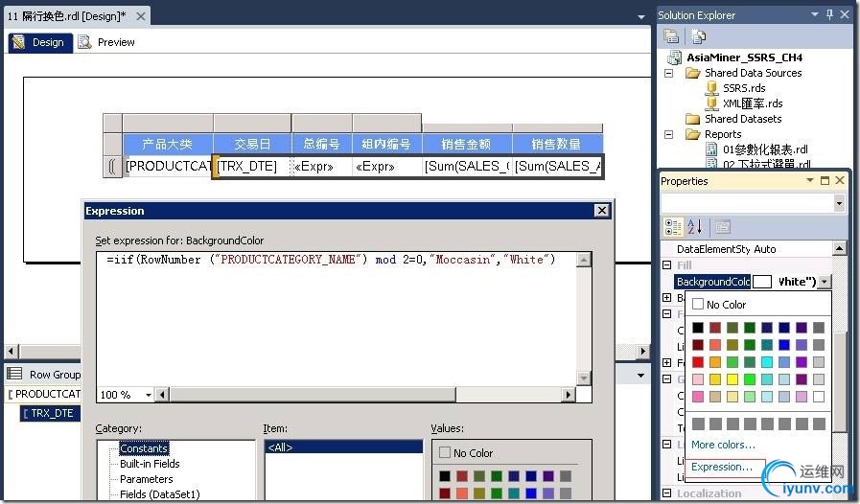Click the expression editor scroll right arrow
This screenshot has height=504, width=860.
[569, 395]
